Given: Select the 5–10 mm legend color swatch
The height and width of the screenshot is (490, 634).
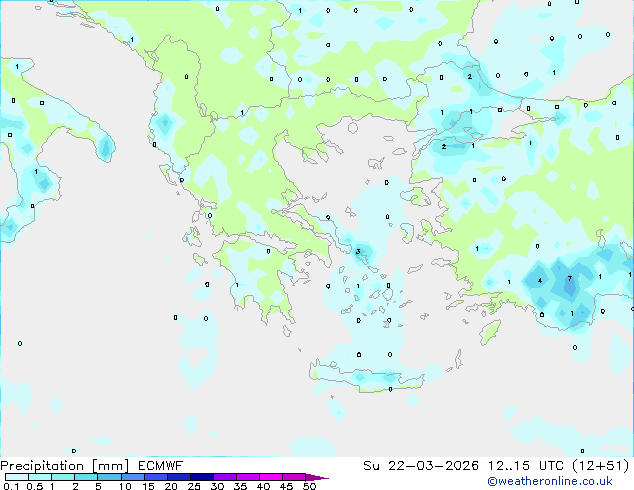Looking at the screenshot, I should point(109,477).
